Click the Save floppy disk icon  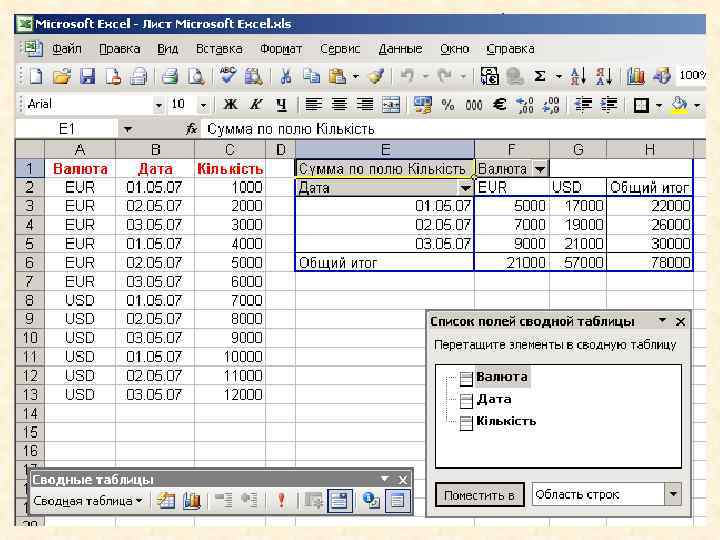(87, 76)
